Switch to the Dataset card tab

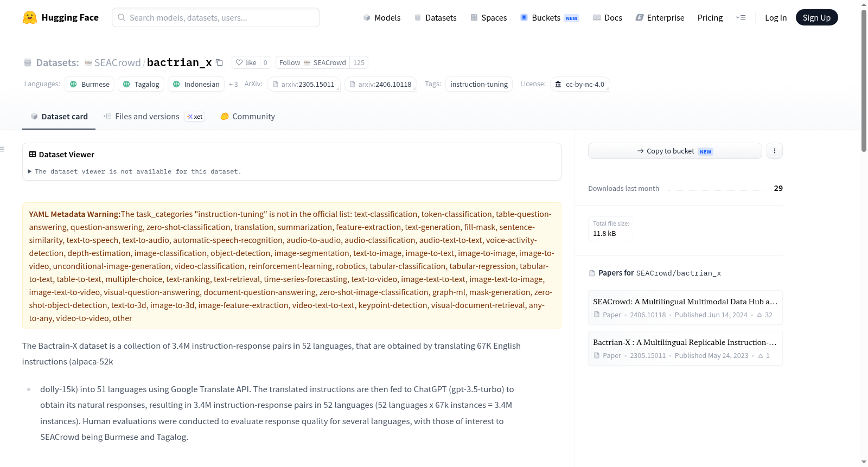tap(59, 116)
